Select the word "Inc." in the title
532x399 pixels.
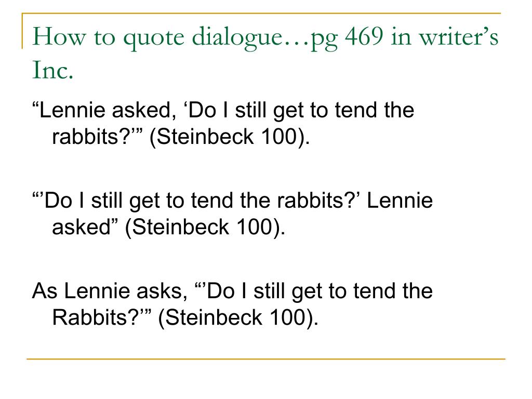pyautogui.click(x=52, y=70)
